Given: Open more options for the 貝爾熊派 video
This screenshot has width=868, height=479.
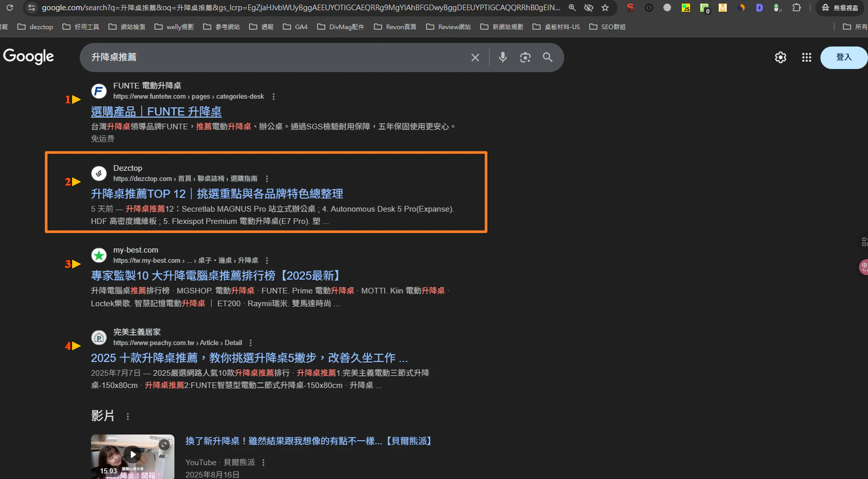Looking at the screenshot, I should 263,463.
